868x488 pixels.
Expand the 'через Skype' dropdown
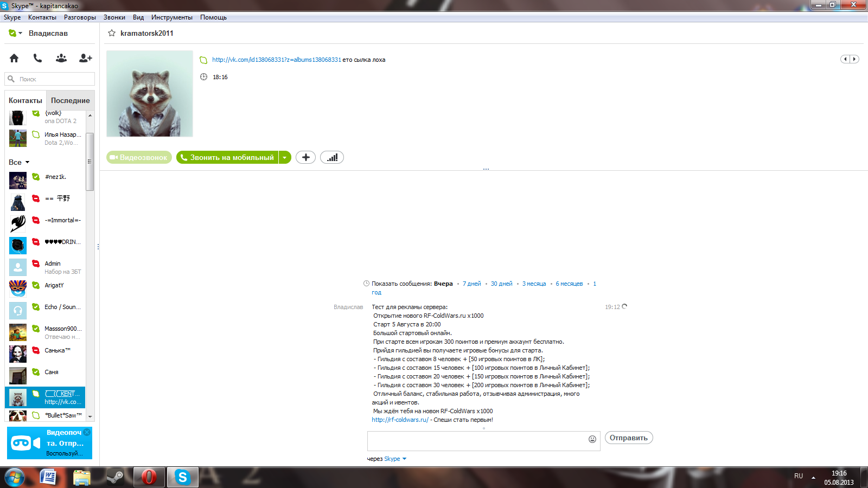pyautogui.click(x=395, y=459)
